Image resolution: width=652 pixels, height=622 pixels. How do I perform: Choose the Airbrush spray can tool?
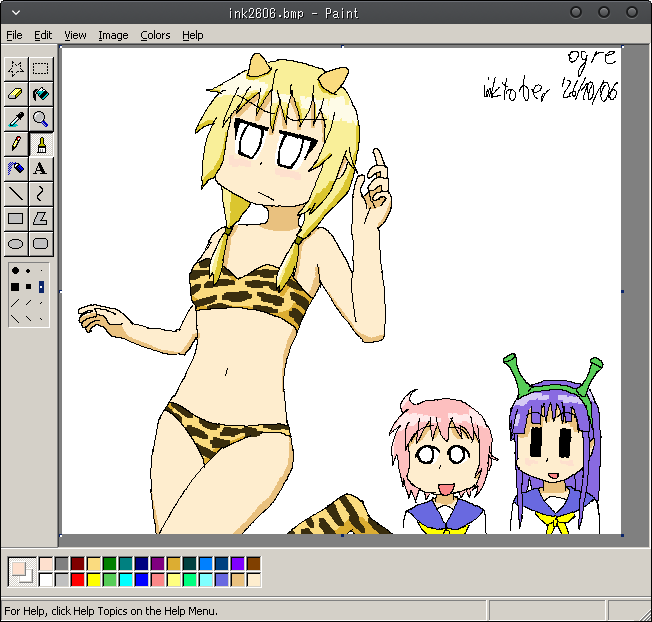(16, 169)
